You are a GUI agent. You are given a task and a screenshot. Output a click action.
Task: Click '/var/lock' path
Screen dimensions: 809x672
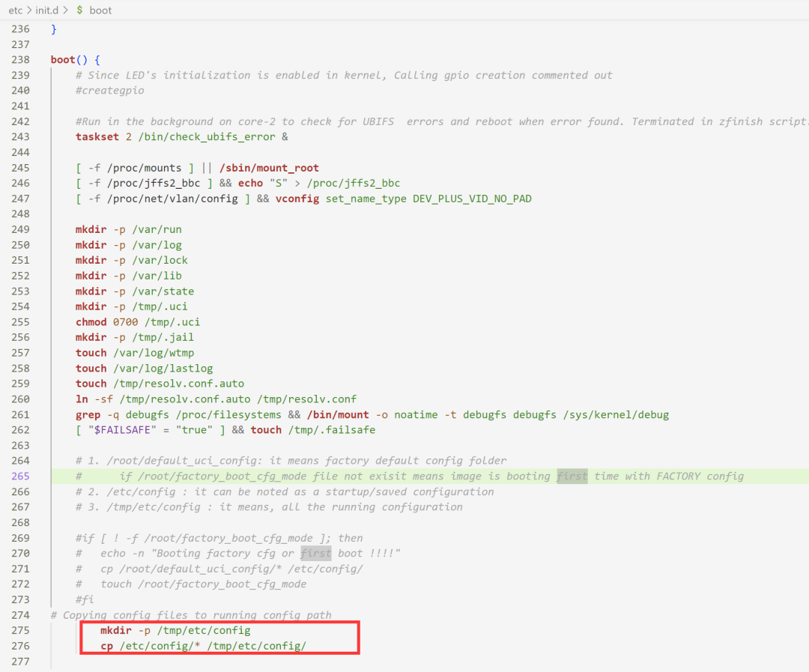tap(160, 260)
